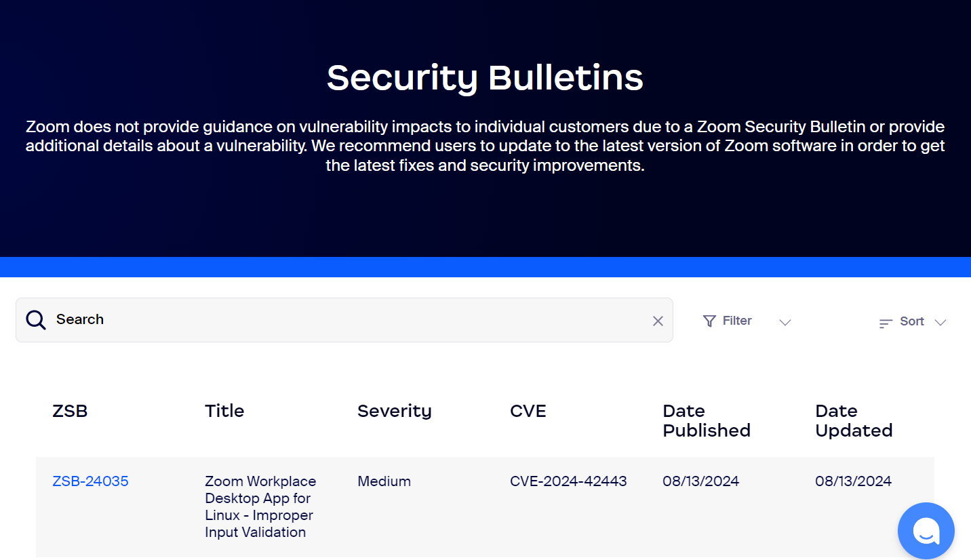Select the row for CVE-2024-42443
Viewport: 971px width, 560px height.
pos(568,481)
